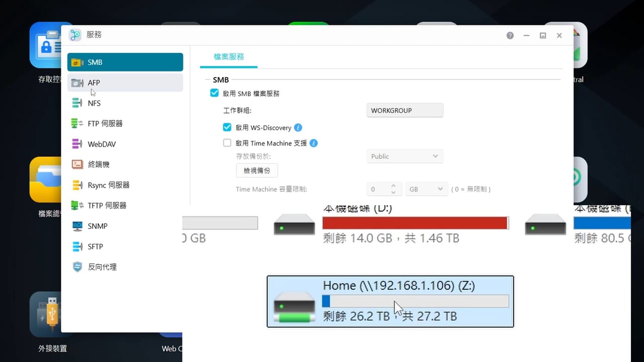Image resolution: width=644 pixels, height=362 pixels.
Task: Click the NFS sidebar icon
Action: 77,103
